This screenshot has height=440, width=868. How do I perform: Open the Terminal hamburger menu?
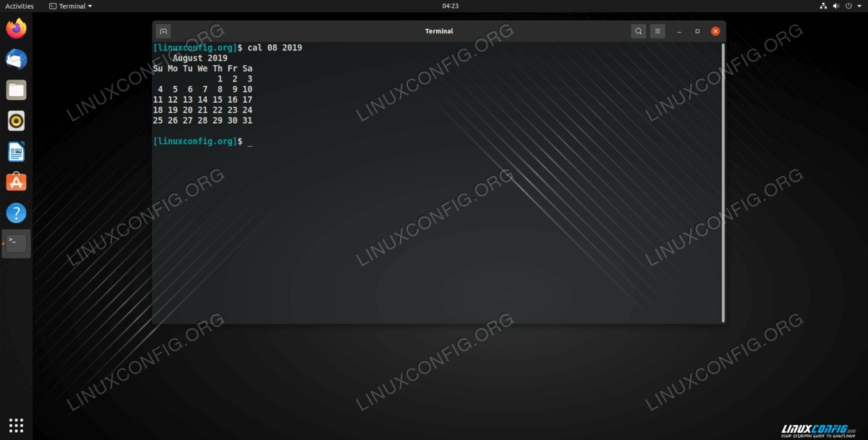click(657, 31)
